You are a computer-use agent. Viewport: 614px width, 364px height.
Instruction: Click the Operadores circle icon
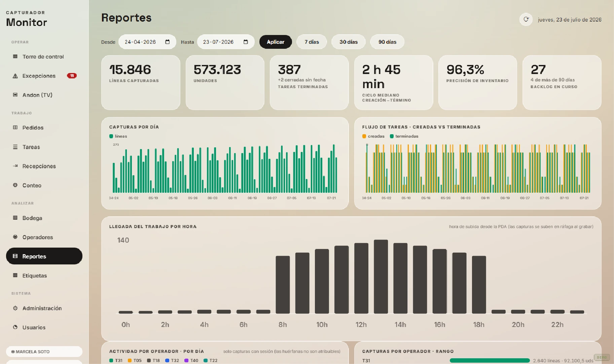point(15,237)
